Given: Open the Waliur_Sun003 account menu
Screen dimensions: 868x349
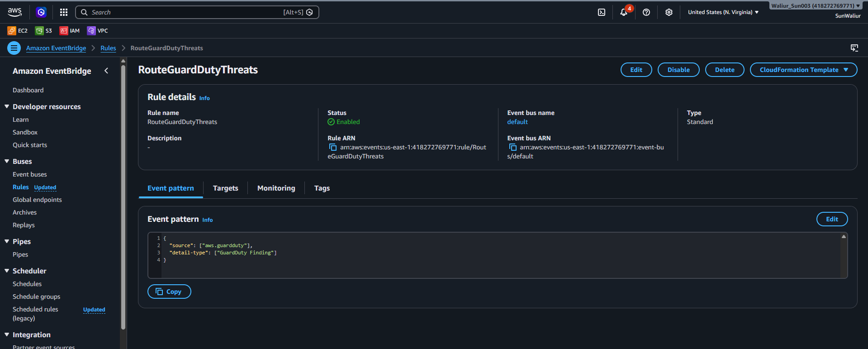Looking at the screenshot, I should (x=816, y=6).
